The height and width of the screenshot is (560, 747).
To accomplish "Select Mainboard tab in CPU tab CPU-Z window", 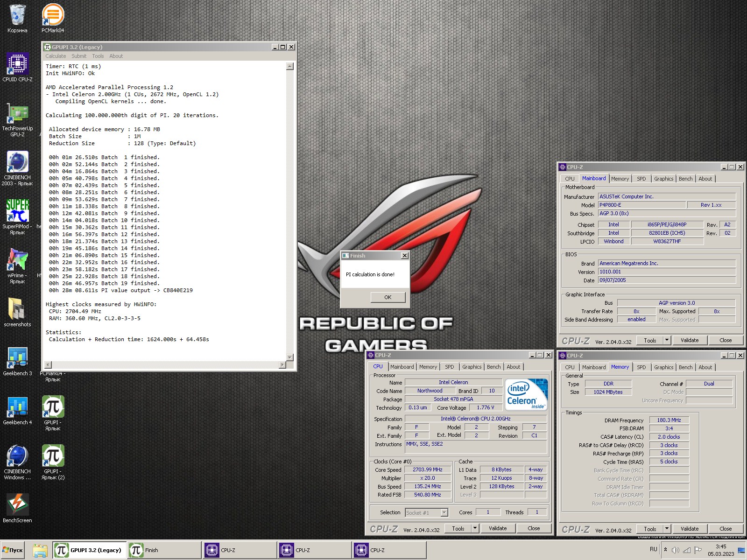I will pyautogui.click(x=402, y=367).
